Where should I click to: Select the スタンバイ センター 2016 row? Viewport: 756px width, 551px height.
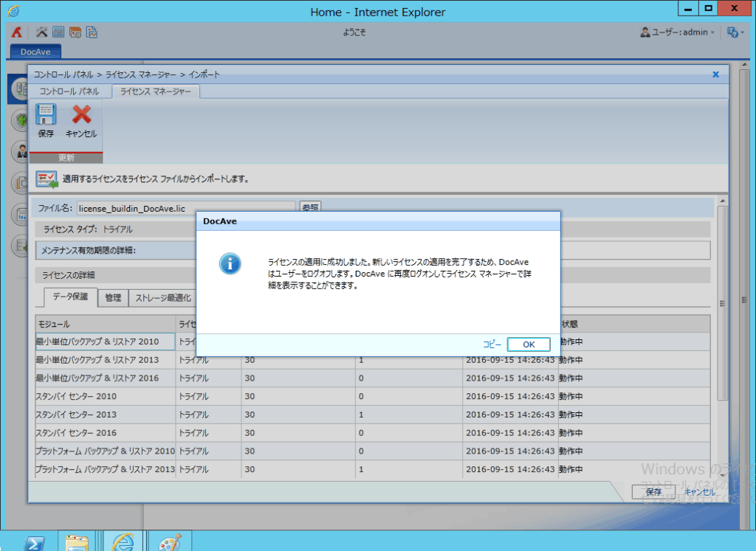tap(373, 433)
